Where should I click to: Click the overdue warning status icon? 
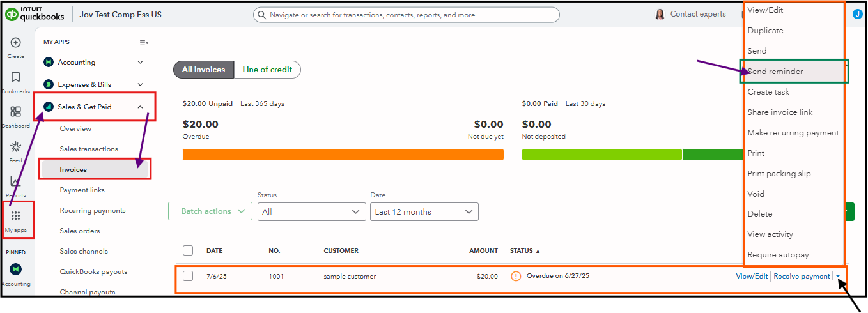click(x=516, y=276)
